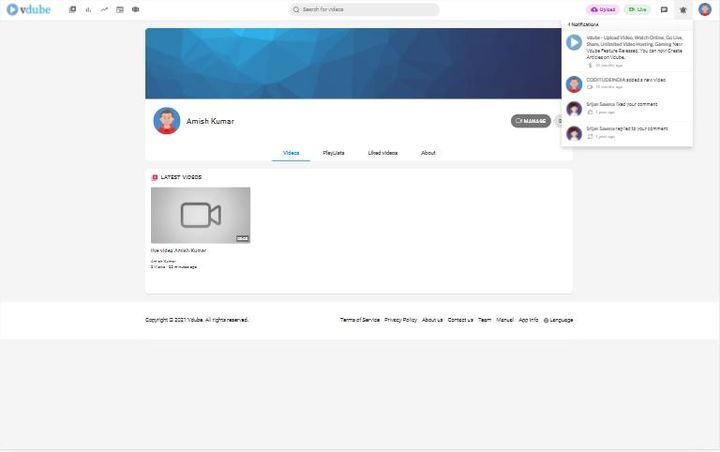Screen dimensions: 720x452
Task: Open the App Info footer link
Action: (x=528, y=320)
